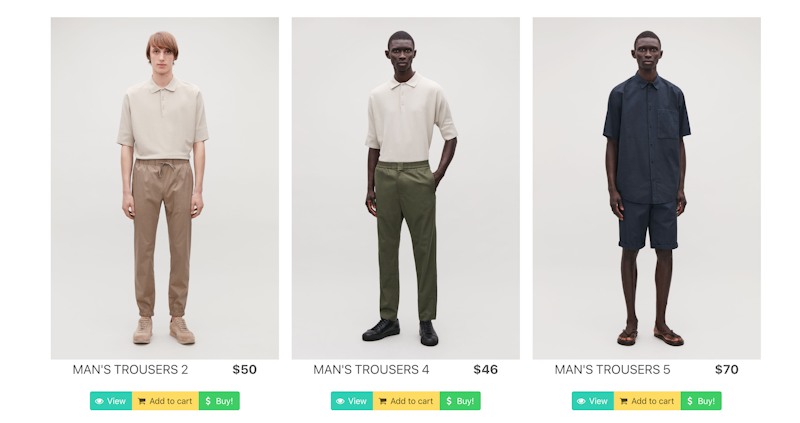View details of Man's Trousers 2
The width and height of the screenshot is (800, 423).
[111, 401]
